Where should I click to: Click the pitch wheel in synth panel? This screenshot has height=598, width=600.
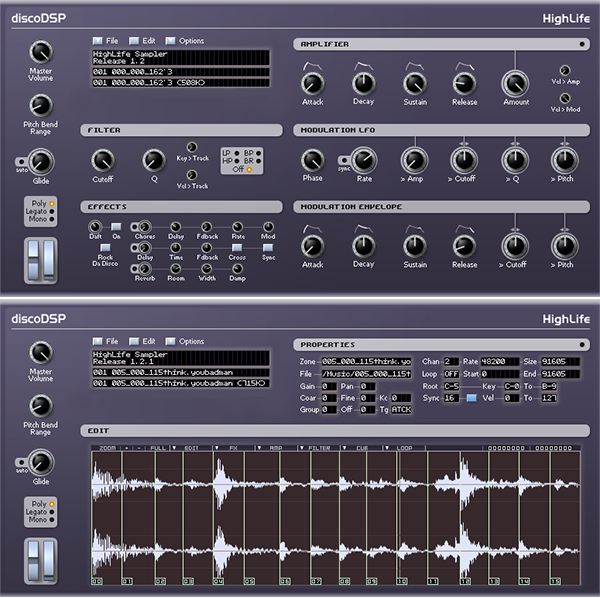(33, 260)
